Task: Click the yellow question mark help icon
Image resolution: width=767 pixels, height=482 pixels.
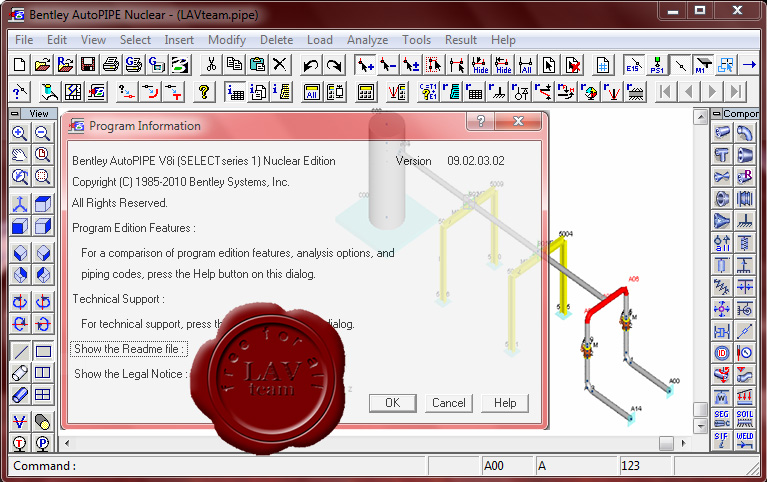Action: tap(204, 92)
